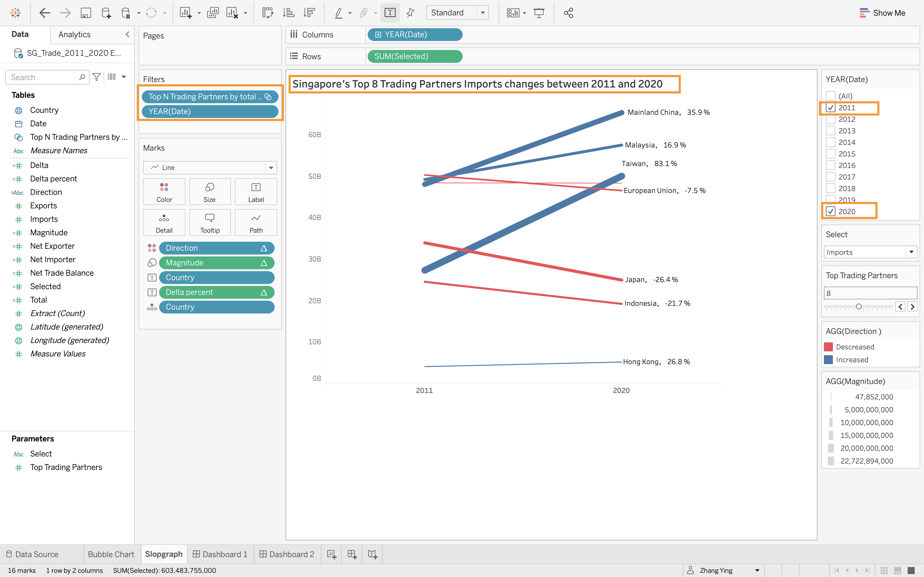This screenshot has height=577, width=924.
Task: Click the Presentation Mode icon
Action: click(539, 13)
